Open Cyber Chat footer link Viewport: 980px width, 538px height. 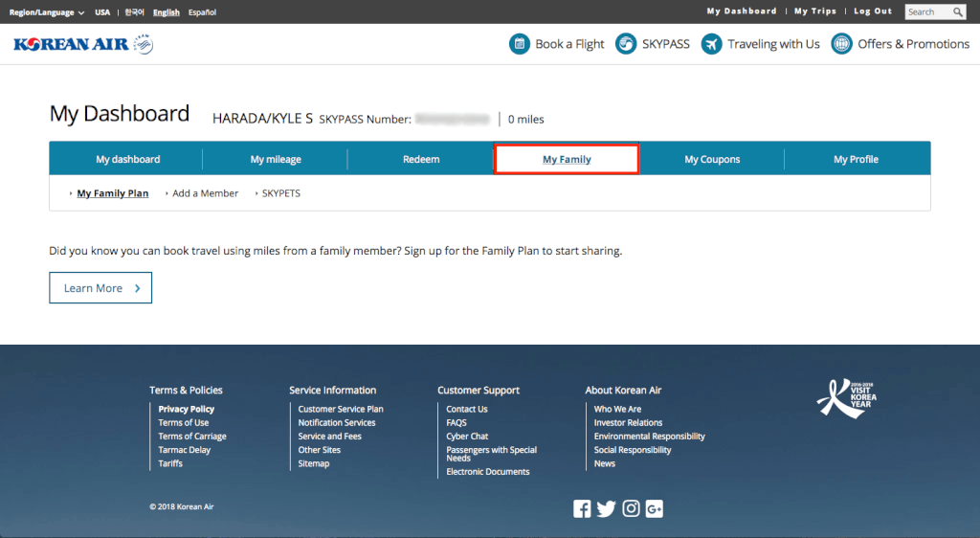(x=467, y=437)
